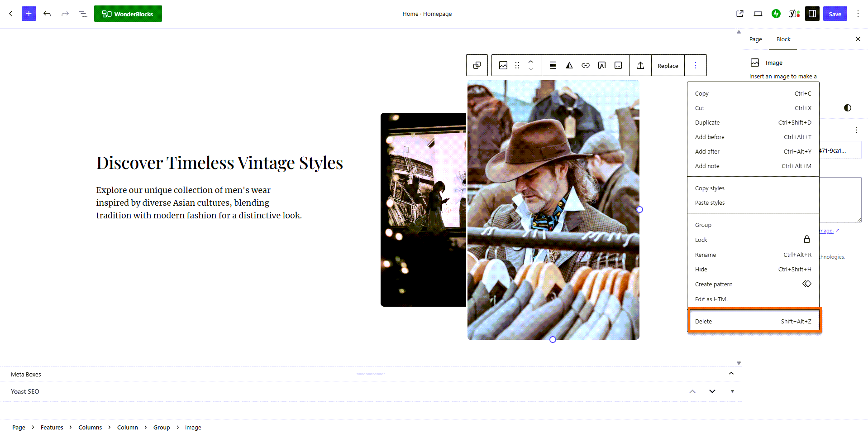Save the page
Image resolution: width=868 pixels, height=434 pixels.
(835, 14)
